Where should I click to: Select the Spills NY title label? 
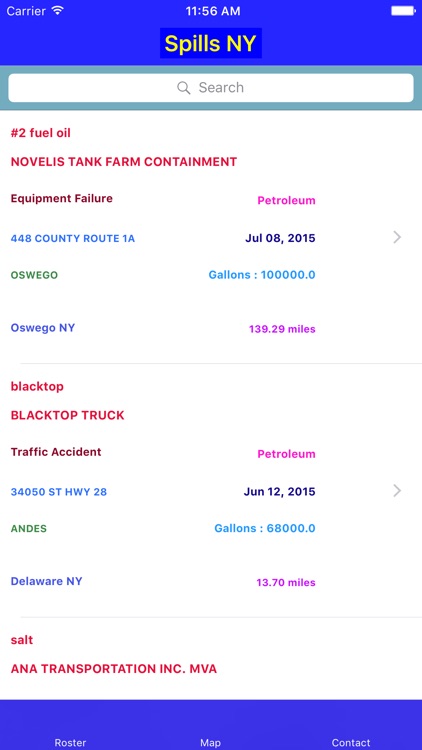tap(211, 44)
